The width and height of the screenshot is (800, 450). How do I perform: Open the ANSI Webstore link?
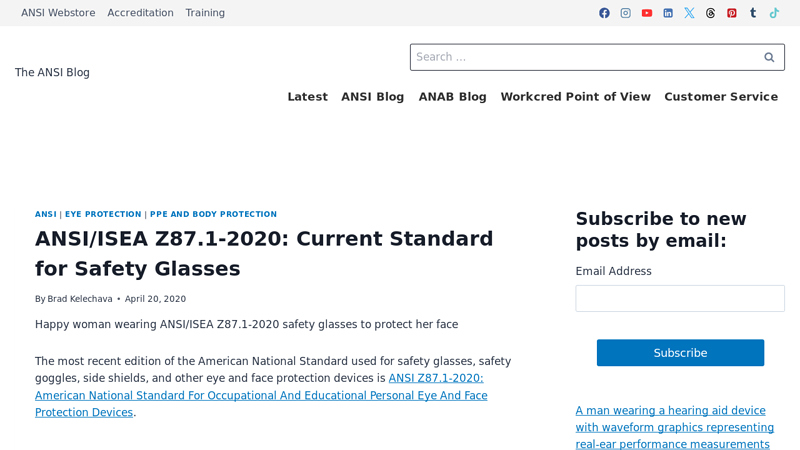pyautogui.click(x=58, y=13)
